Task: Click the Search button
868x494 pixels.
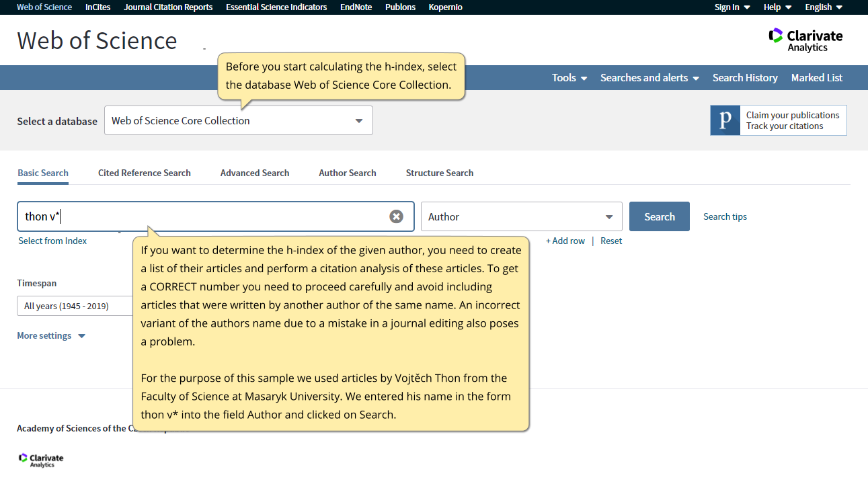Action: pyautogui.click(x=660, y=216)
